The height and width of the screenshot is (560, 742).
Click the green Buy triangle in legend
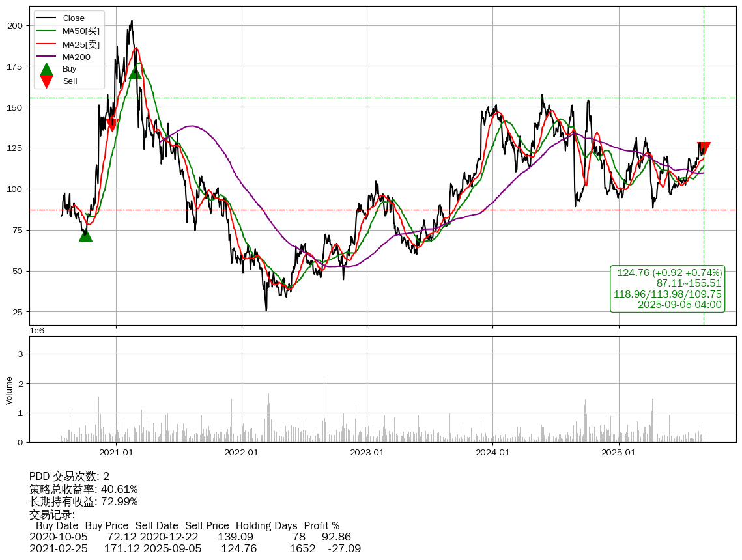(x=46, y=69)
